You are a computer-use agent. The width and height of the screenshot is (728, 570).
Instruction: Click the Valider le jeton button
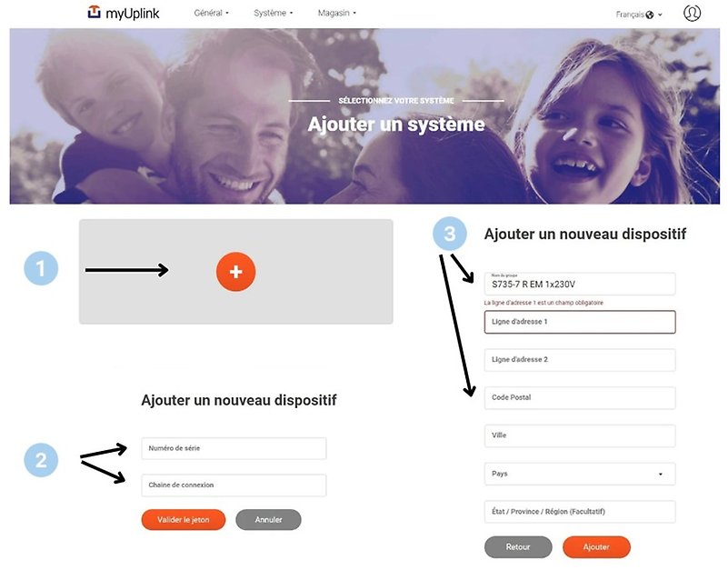pyautogui.click(x=184, y=520)
